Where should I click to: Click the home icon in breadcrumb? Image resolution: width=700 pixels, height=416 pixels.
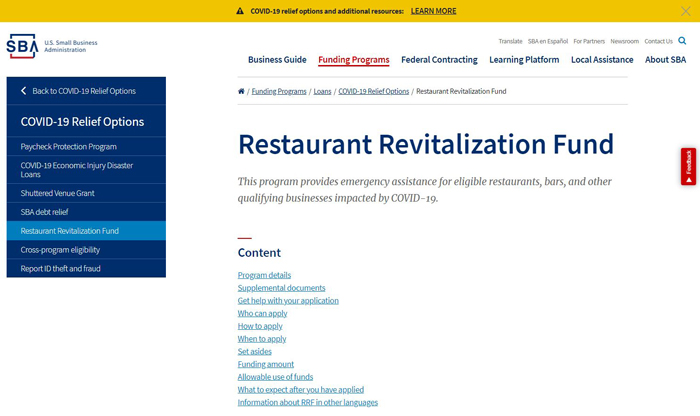[x=241, y=91]
